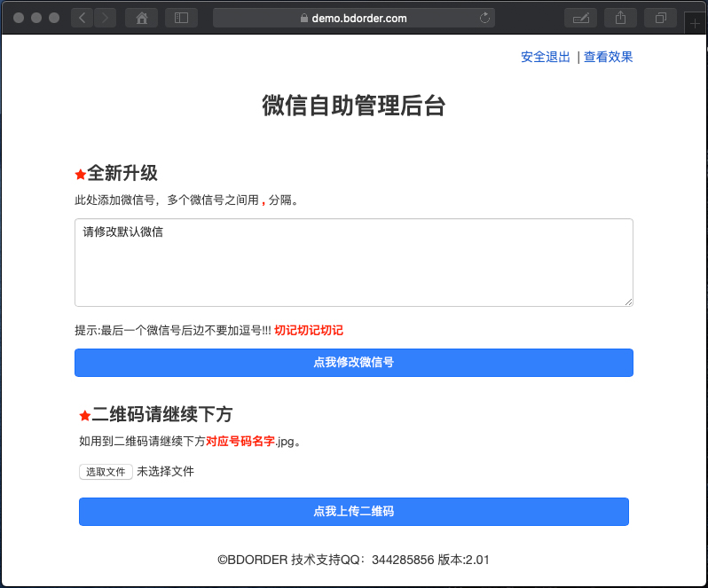Click the red 切记切记切记 warning text

(x=309, y=330)
